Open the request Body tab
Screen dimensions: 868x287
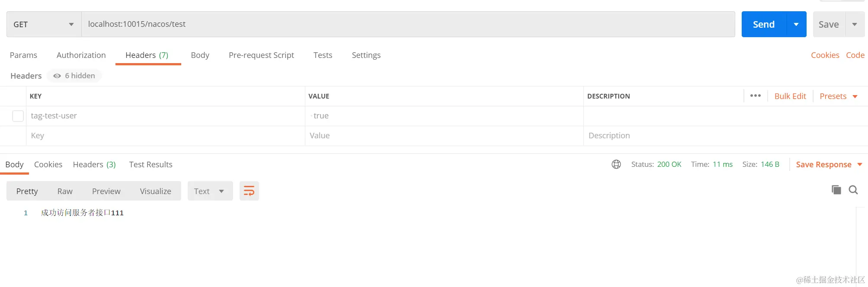(x=200, y=55)
